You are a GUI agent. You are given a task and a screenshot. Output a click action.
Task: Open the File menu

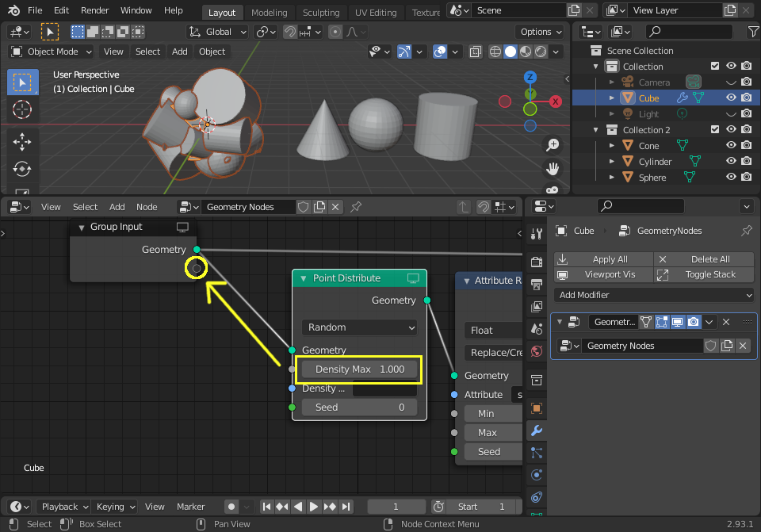point(35,10)
